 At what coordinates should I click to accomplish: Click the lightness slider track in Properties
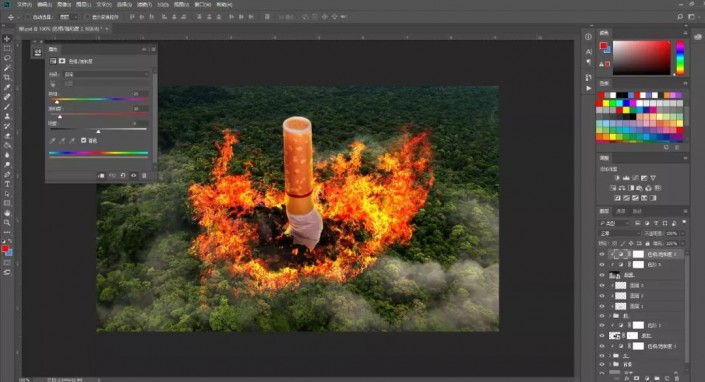98,129
